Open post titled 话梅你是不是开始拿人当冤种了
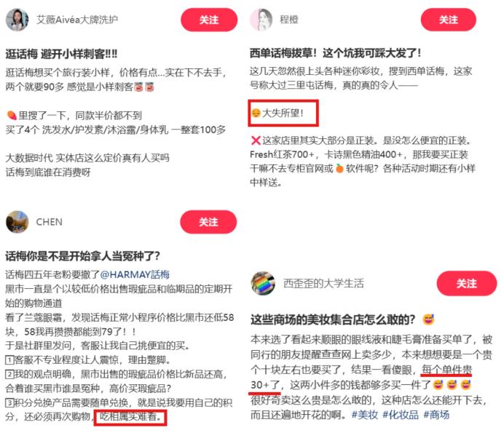Image resolution: width=504 pixels, height=433 pixels. (82, 256)
